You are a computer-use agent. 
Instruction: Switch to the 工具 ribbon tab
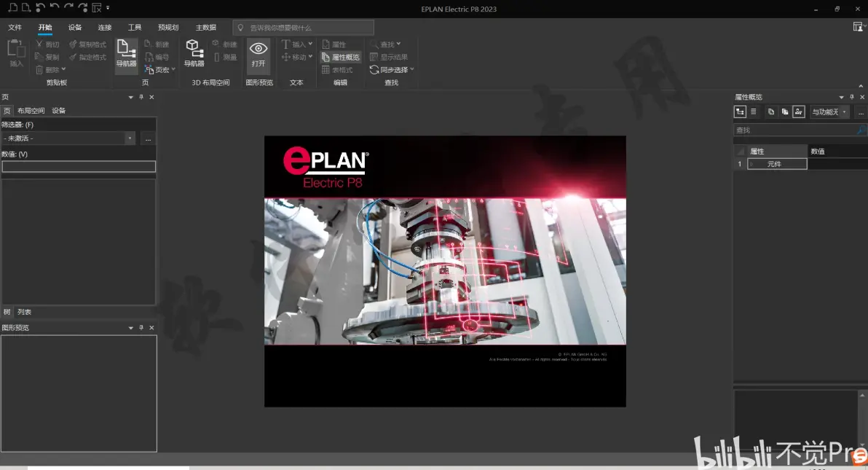[x=135, y=27]
